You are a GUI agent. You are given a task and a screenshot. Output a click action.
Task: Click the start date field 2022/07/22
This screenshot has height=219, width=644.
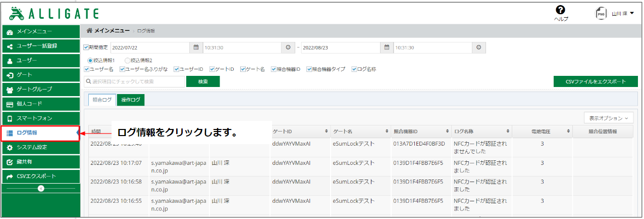pos(150,48)
